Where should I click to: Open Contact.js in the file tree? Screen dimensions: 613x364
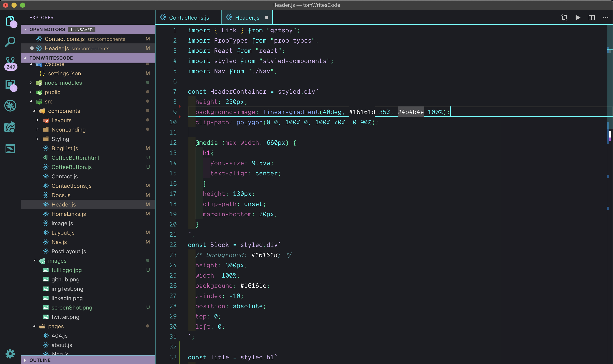coord(88,176)
